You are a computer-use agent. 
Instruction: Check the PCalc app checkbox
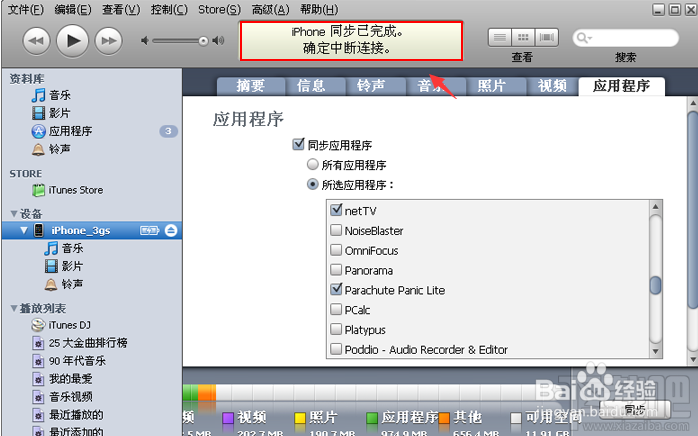[336, 310]
